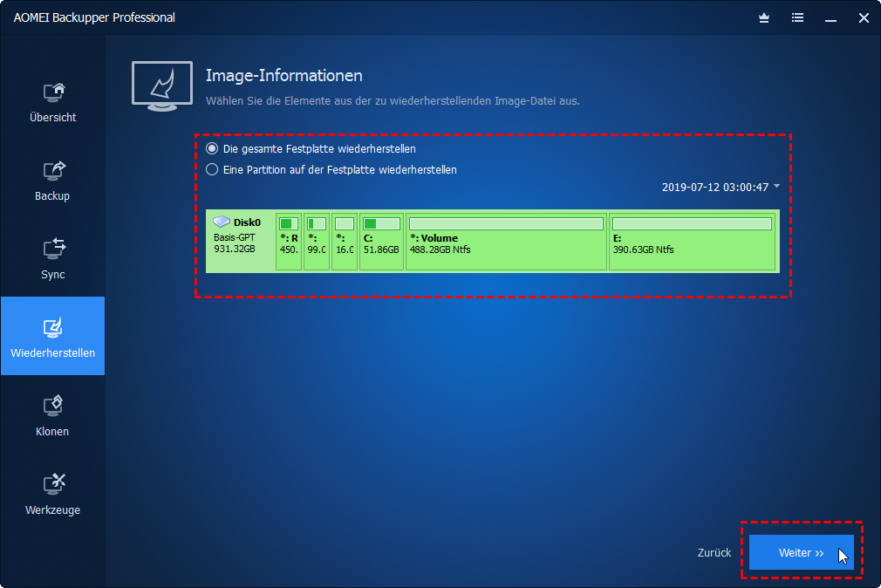This screenshot has width=881, height=588.
Task: Click the Weiter >> button
Action: [x=802, y=552]
